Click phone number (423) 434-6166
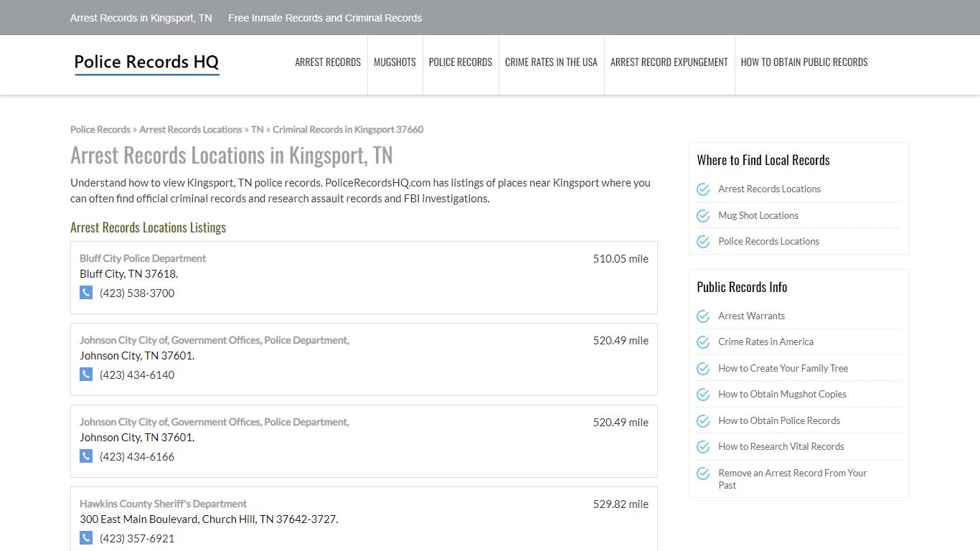 137,456
